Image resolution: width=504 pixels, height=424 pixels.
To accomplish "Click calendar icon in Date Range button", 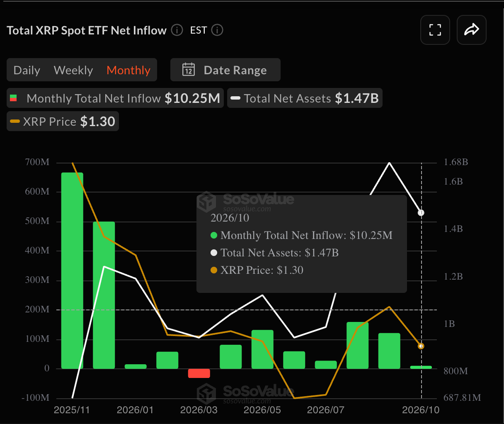I will tap(189, 70).
